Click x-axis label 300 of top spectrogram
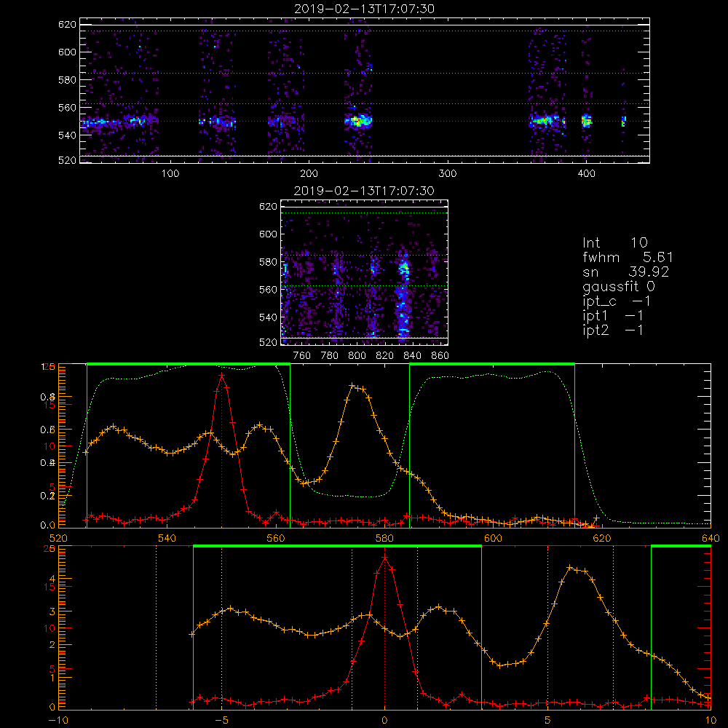 point(448,174)
